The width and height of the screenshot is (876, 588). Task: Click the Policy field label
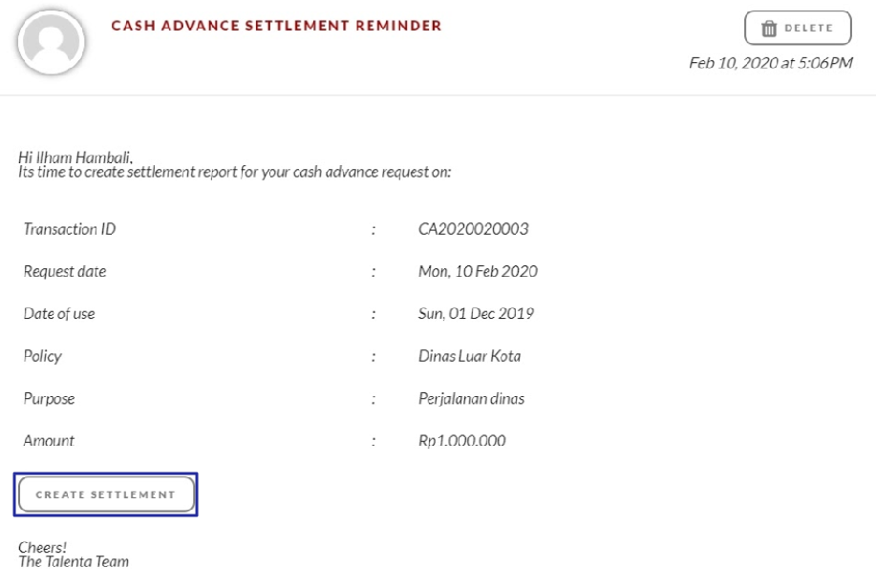pos(42,356)
